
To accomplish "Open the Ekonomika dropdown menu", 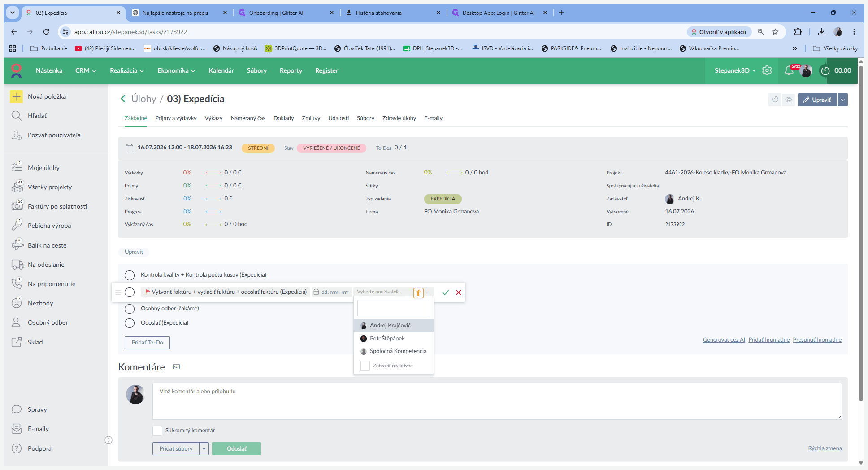I will [x=176, y=70].
